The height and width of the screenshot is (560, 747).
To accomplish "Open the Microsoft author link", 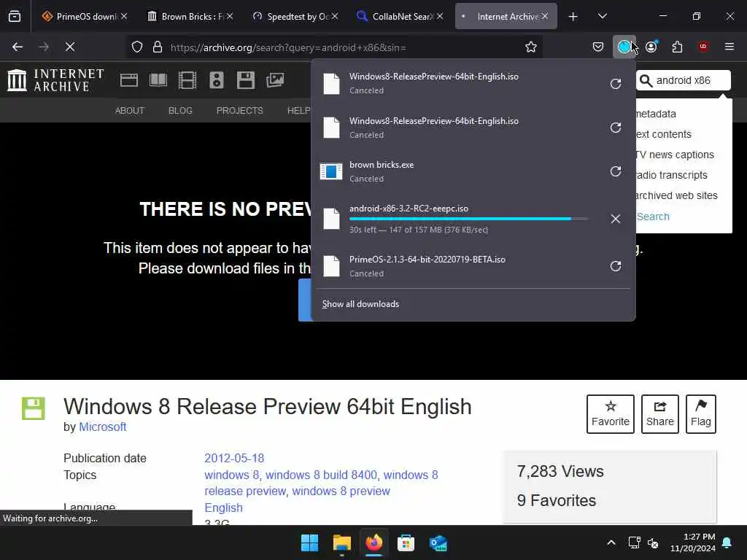I will coord(102,427).
